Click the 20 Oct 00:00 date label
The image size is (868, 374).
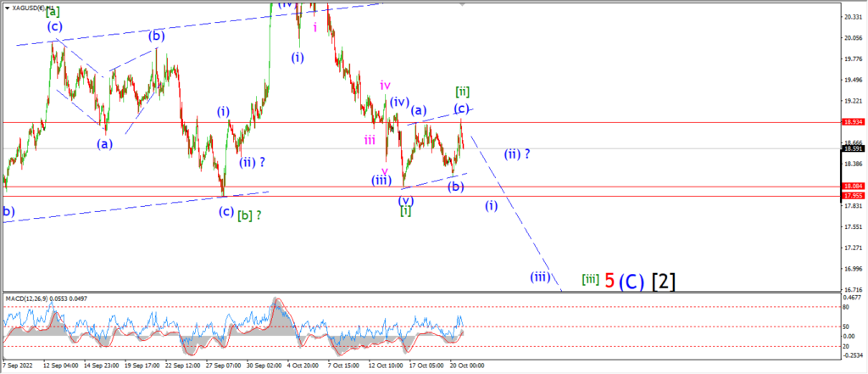pyautogui.click(x=467, y=366)
